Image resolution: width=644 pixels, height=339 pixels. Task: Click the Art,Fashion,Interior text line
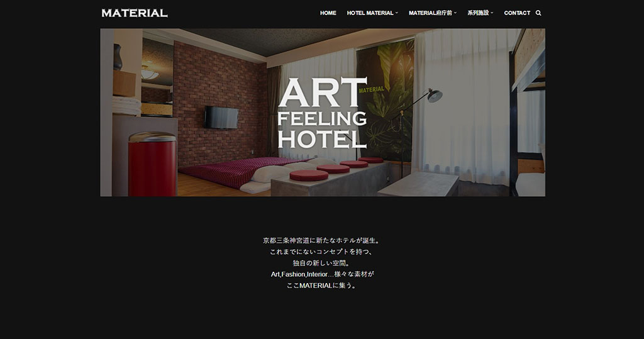point(323,274)
